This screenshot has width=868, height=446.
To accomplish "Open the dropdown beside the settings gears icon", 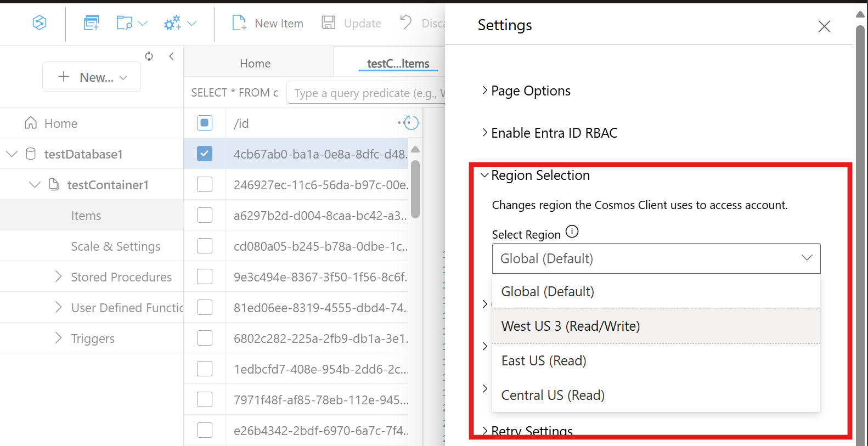I will (192, 24).
